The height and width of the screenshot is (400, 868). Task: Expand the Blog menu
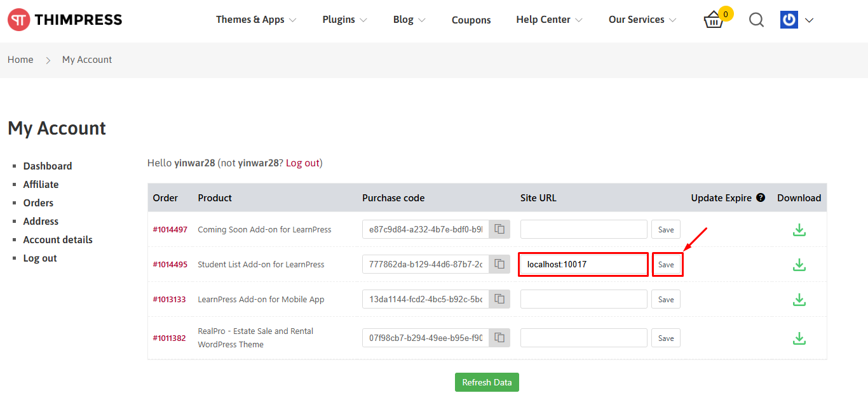[409, 20]
